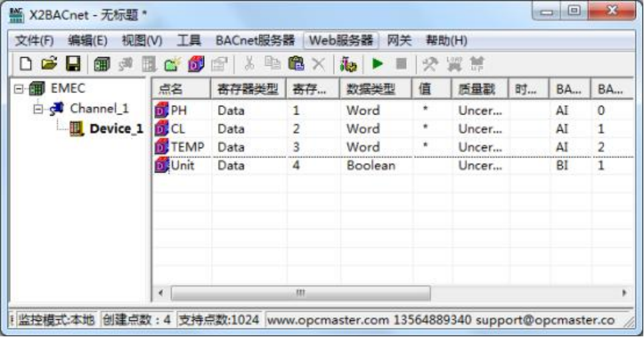Sort by the 点名 column header

pyautogui.click(x=181, y=89)
